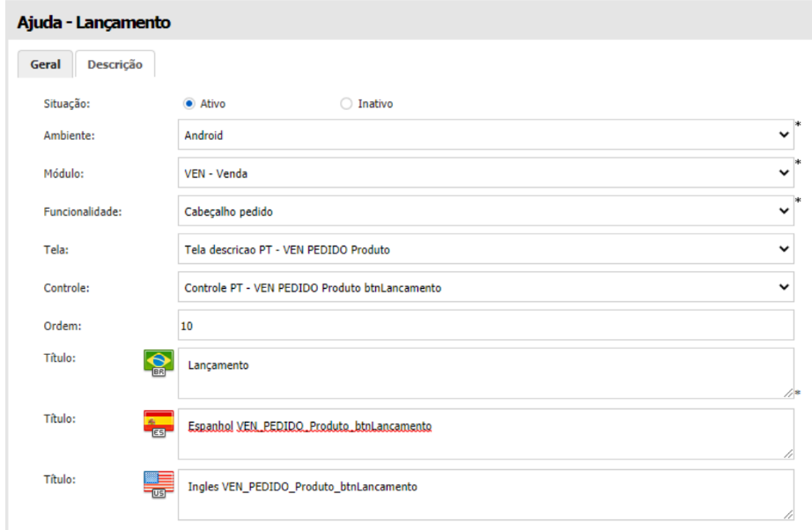Switch to the Geral tab
The width and height of the screenshot is (812, 530).
pos(46,64)
